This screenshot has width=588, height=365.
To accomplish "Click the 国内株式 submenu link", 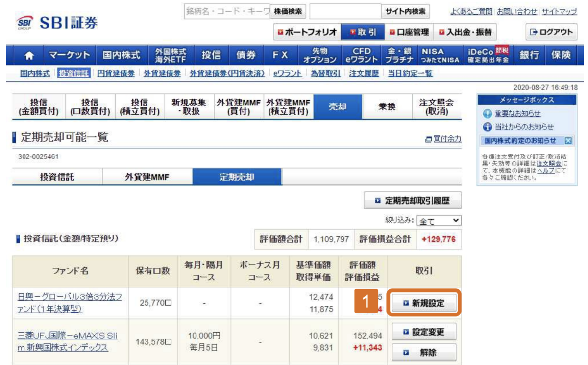I will coord(35,74).
